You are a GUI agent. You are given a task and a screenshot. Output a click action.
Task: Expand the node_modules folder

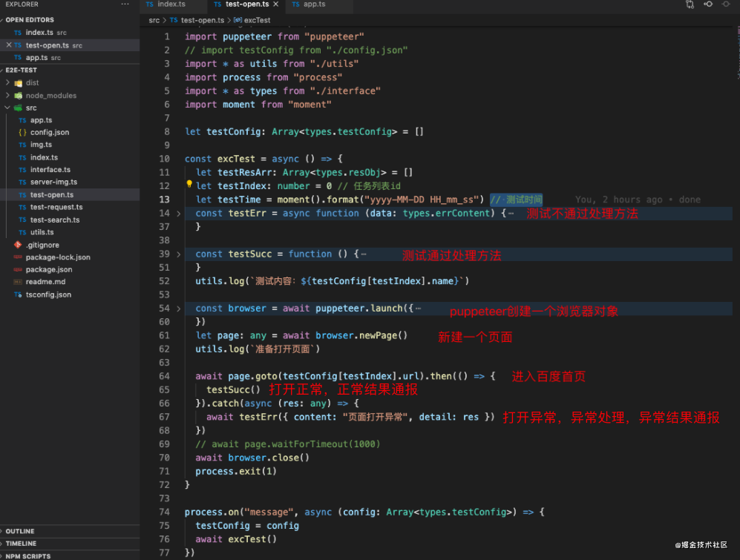[x=7, y=95]
